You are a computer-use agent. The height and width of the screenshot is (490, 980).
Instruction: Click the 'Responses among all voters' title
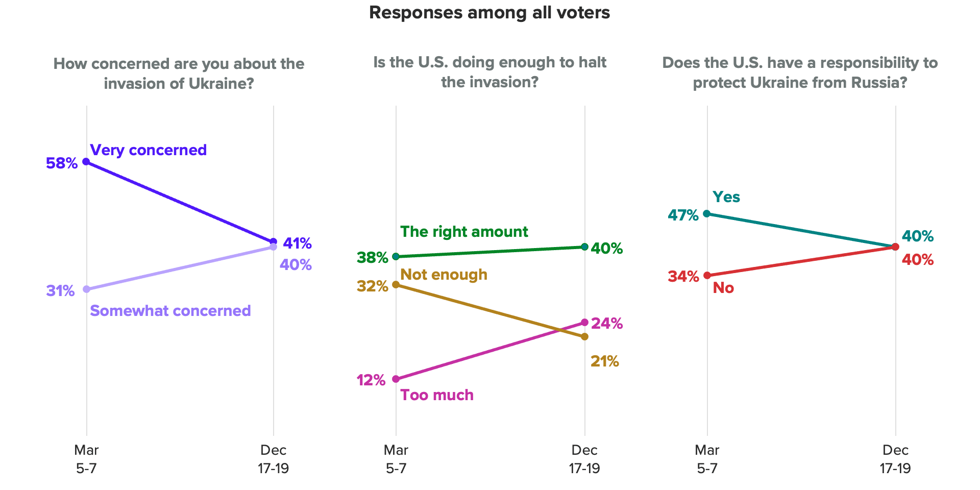pos(489,13)
